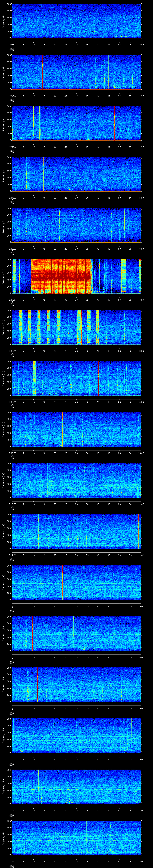Select the spectrogram panel beginning 0:11:00
This screenshot has height=868, width=153.
[x=77, y=532]
